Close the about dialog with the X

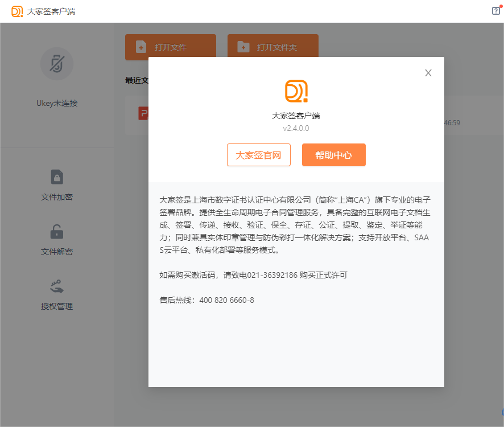click(x=428, y=73)
